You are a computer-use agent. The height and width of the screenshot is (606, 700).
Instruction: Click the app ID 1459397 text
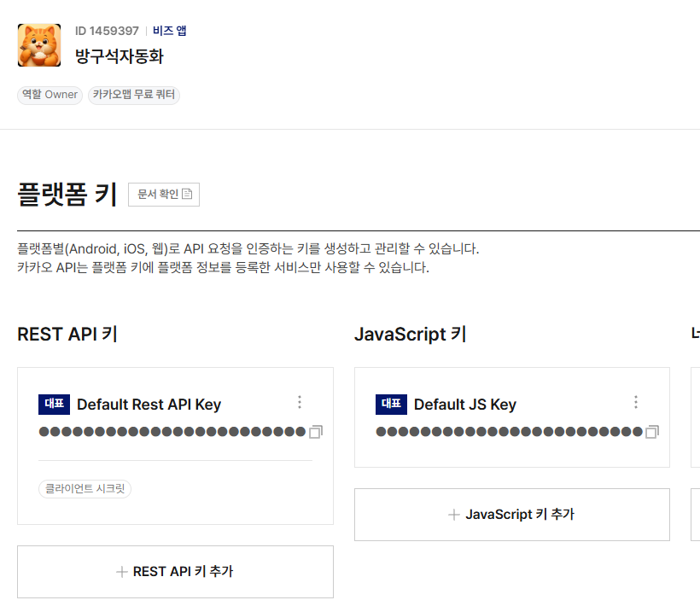coord(107,31)
